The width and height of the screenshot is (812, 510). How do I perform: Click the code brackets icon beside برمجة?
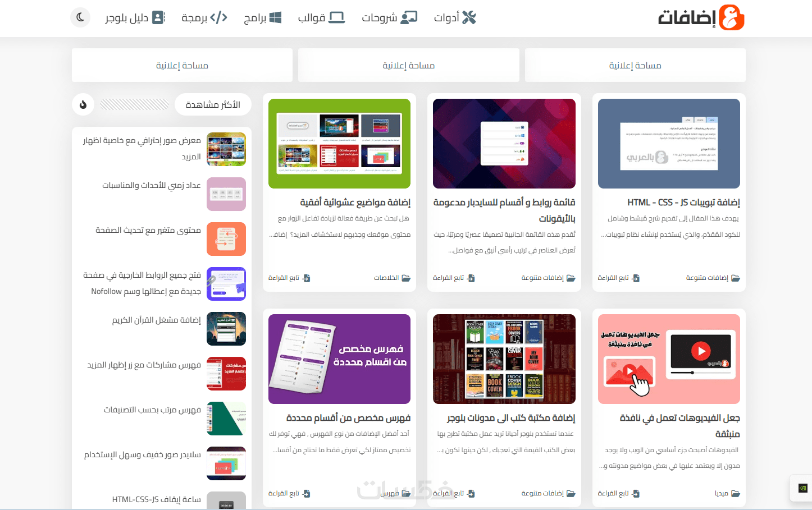[218, 17]
